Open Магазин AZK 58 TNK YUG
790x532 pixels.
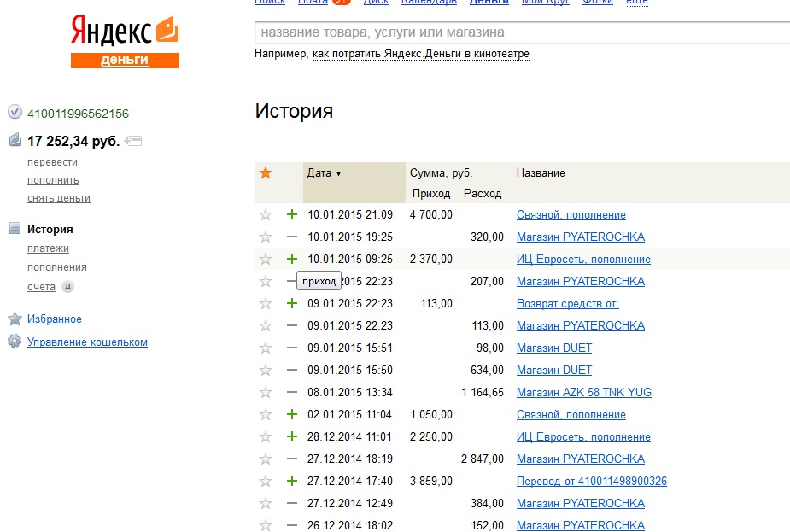click(584, 392)
